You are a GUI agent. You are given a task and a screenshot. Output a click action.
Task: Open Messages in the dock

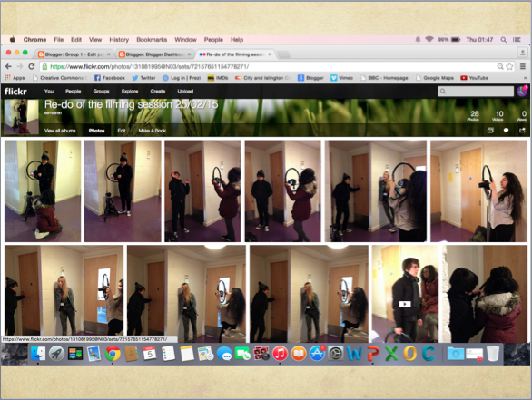(224, 355)
